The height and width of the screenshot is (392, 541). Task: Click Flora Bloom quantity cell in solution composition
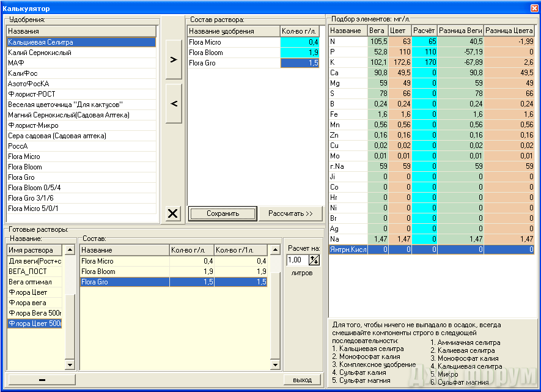300,53
